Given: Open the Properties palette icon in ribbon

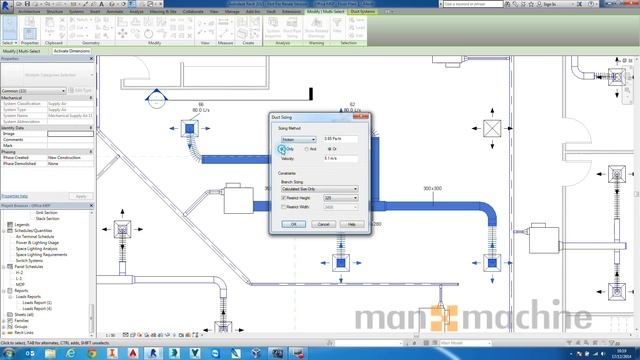Looking at the screenshot, I should coord(29,33).
